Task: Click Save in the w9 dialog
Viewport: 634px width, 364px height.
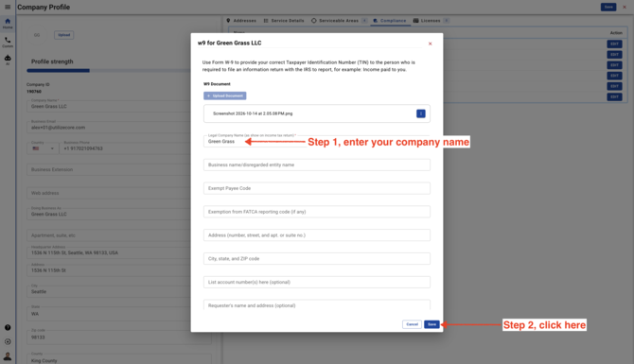Action: [x=431, y=324]
